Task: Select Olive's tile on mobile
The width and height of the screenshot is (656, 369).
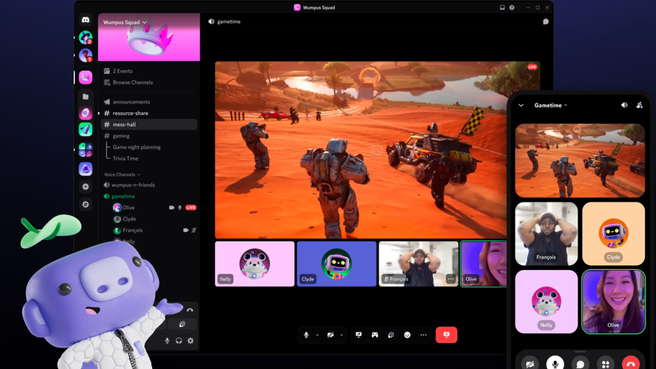Action: [614, 302]
